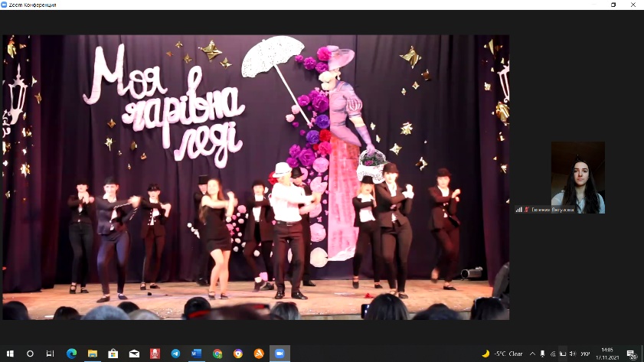The height and width of the screenshot is (362, 644).
Task: Click the red microphone recorder taskbar icon
Action: pyautogui.click(x=155, y=354)
